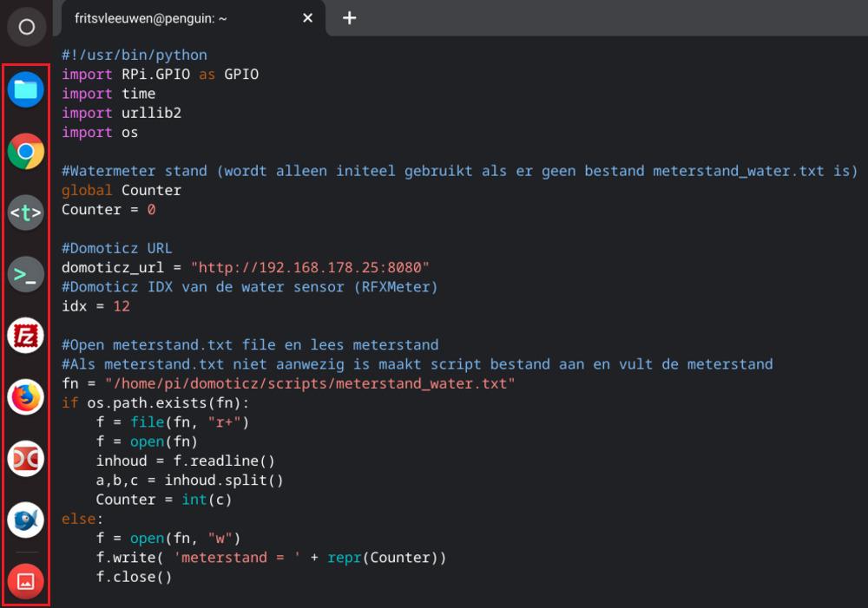Click the 'if os.path.exists(fn):' line

point(155,403)
